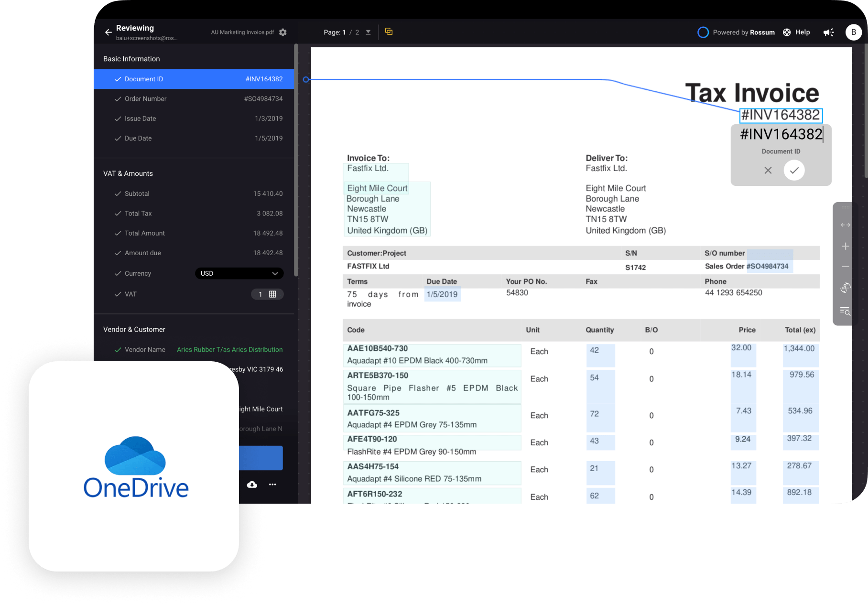The height and width of the screenshot is (604, 868).
Task: Click total cell 892.18
Action: click(801, 496)
